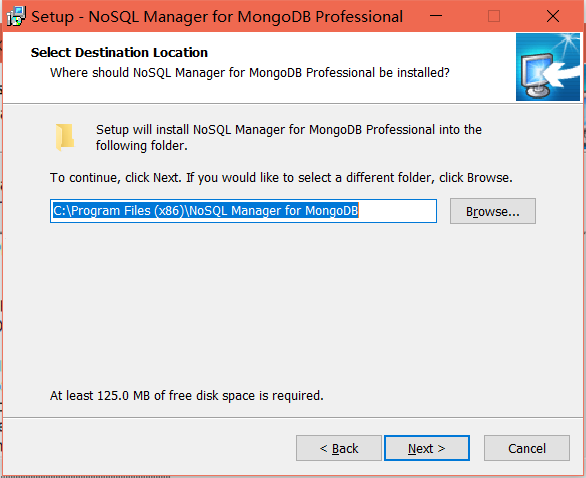Cancel the installation
The height and width of the screenshot is (478, 586).
tap(527, 448)
